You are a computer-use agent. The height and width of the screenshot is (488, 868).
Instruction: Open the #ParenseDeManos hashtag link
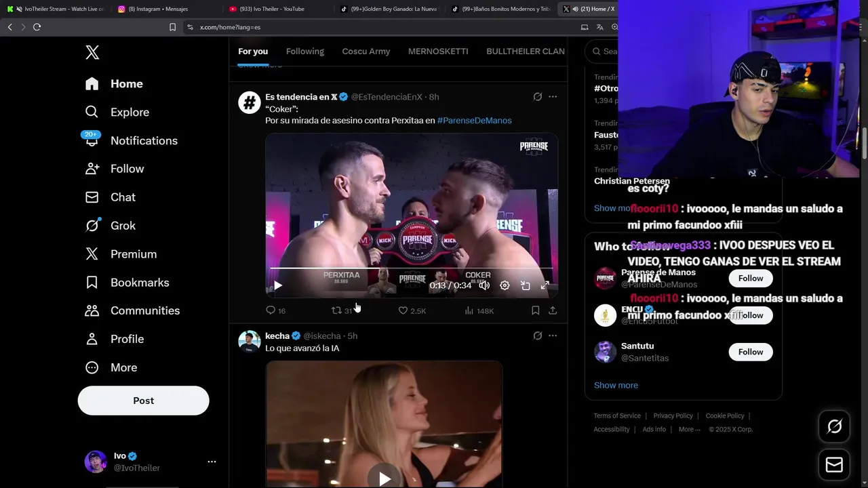(475, 121)
